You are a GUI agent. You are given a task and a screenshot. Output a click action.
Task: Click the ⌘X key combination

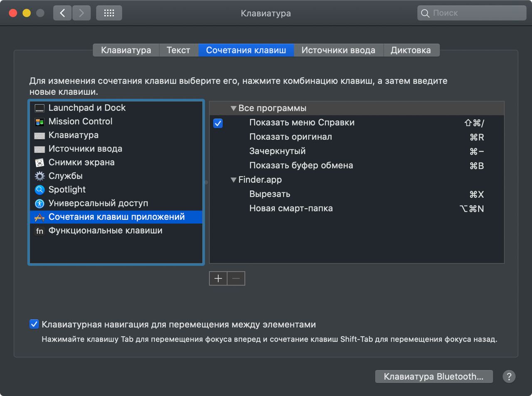click(x=477, y=194)
